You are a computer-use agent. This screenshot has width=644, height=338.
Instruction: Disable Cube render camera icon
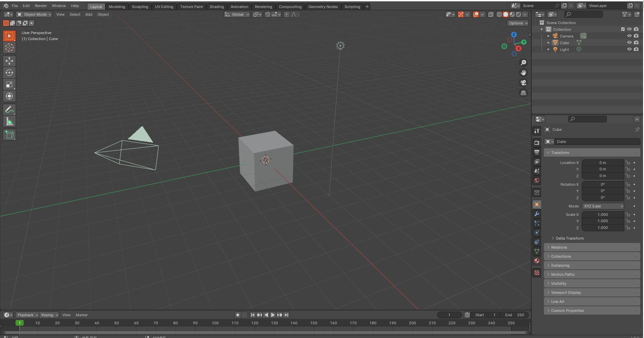click(636, 43)
